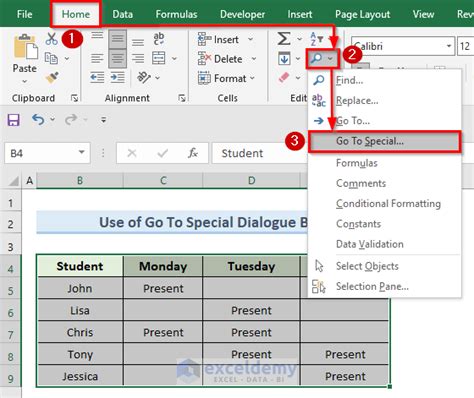Undo the last action
Image resolution: width=474 pixels, height=398 pixels.
[38, 119]
